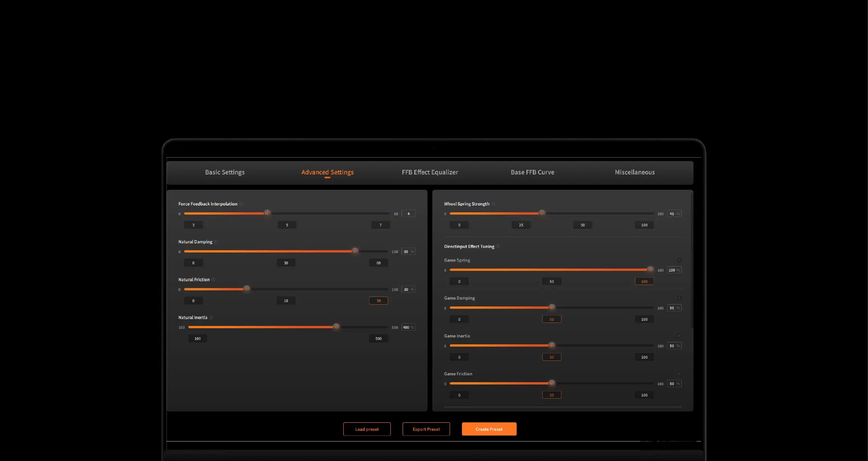Click info icon beside Force Feedback Interpolation

241,204
